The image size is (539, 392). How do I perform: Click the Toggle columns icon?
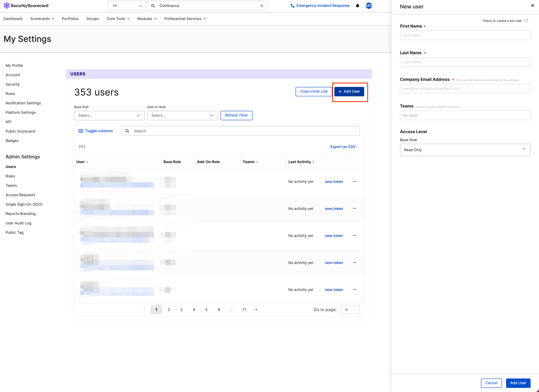click(81, 131)
